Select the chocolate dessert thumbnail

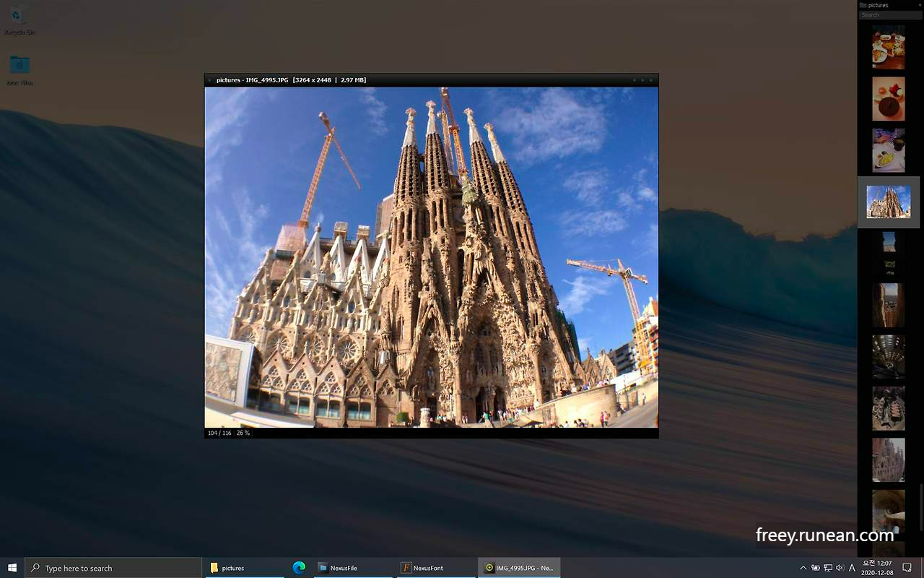click(x=888, y=99)
